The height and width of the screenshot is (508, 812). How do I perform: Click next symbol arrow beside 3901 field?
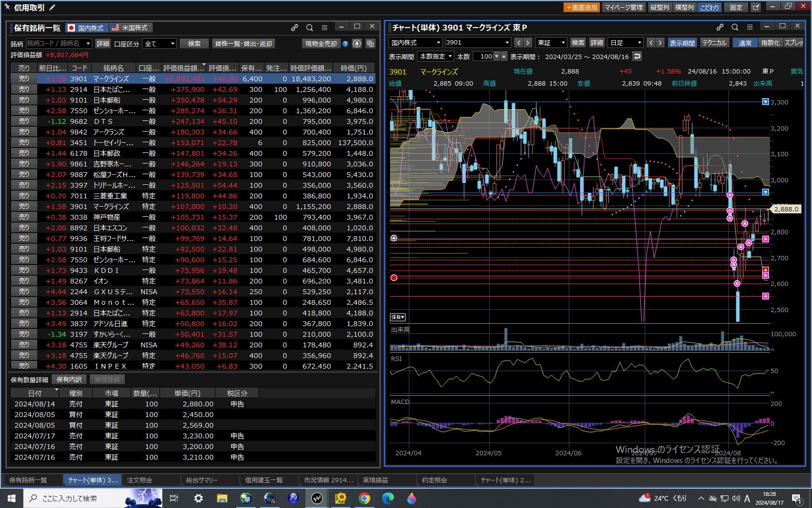[x=528, y=43]
